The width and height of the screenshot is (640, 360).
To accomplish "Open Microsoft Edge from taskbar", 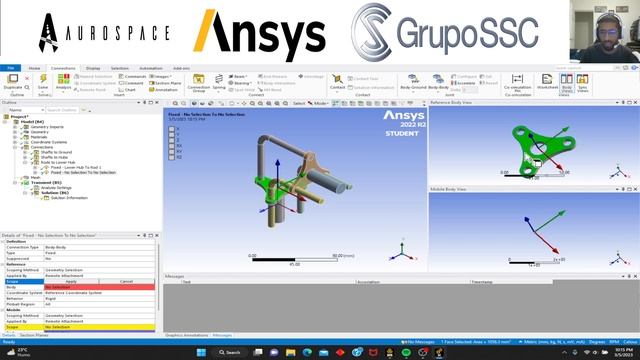I will click(307, 352).
